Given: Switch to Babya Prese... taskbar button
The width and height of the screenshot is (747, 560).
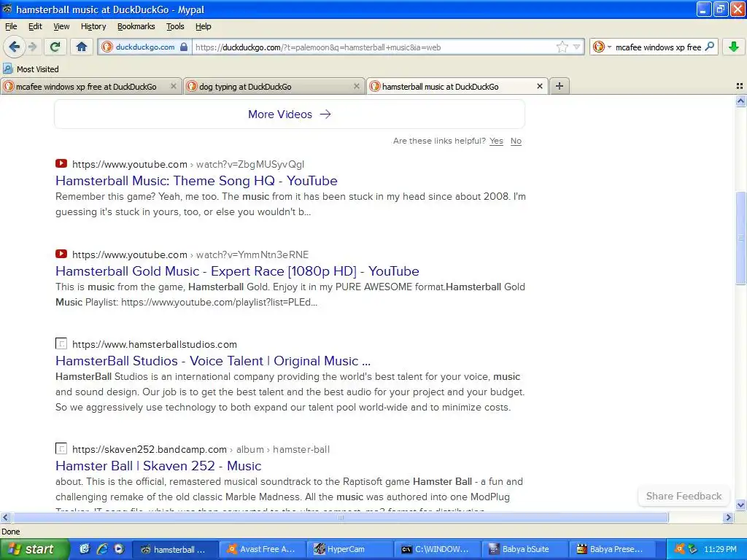Looking at the screenshot, I should 612,549.
